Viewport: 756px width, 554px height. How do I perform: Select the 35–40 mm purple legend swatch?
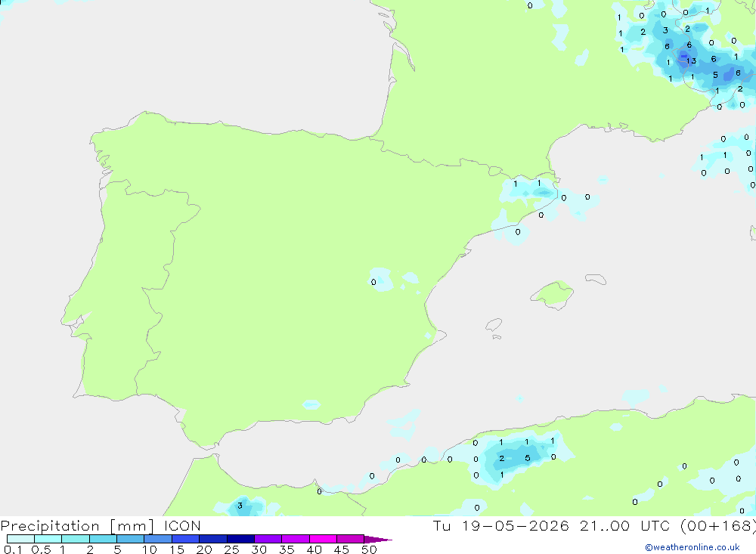pos(295,539)
